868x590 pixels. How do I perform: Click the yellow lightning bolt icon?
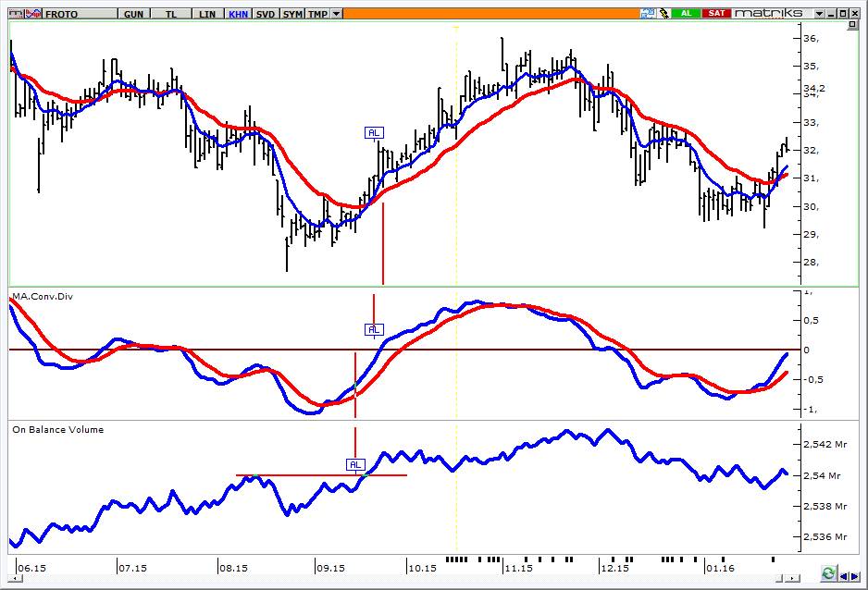pyautogui.click(x=663, y=13)
